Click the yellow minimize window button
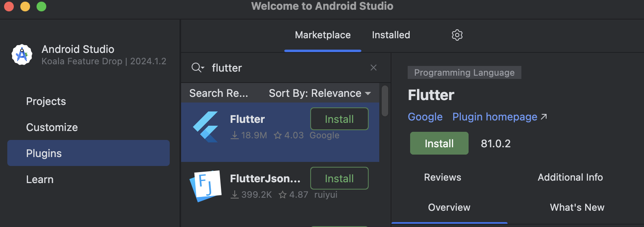This screenshot has height=227, width=644. pos(25,6)
